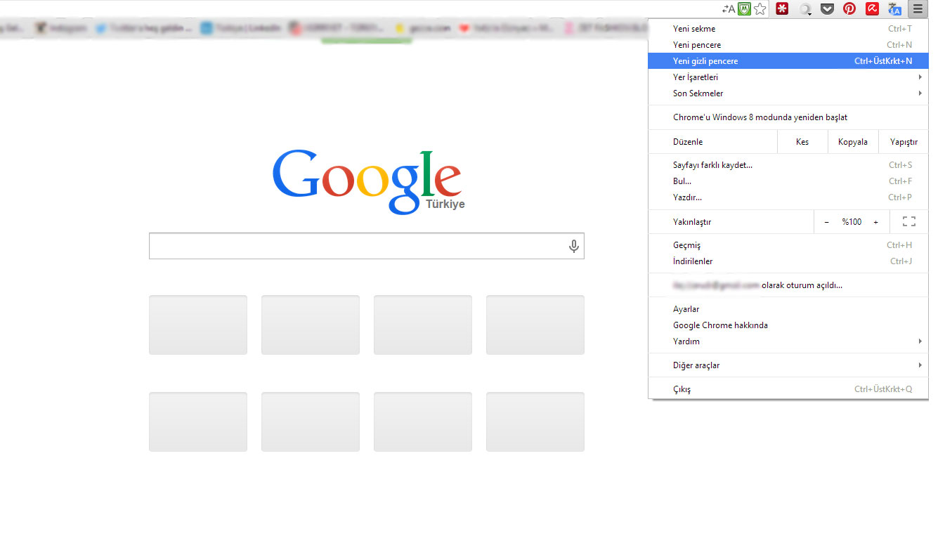Click Chrome'u Windows 8 modunda yeniden başlat
This screenshot has width=945, height=560.
[x=788, y=117]
